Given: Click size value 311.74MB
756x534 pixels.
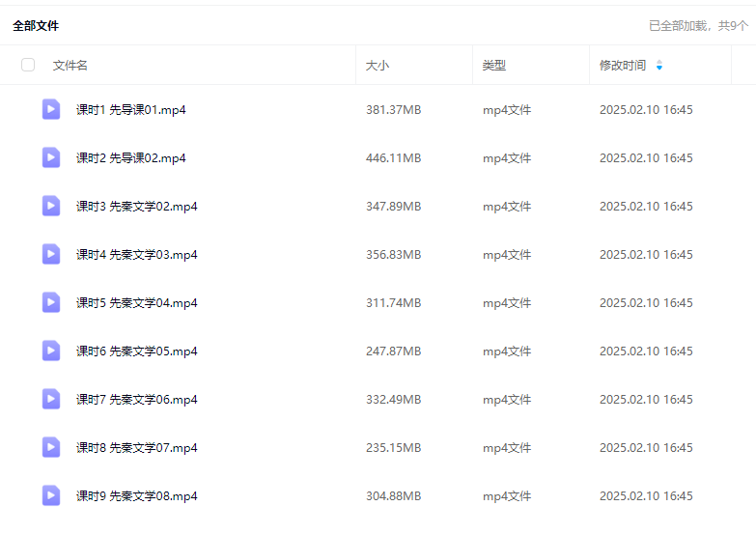Looking at the screenshot, I should 393,303.
